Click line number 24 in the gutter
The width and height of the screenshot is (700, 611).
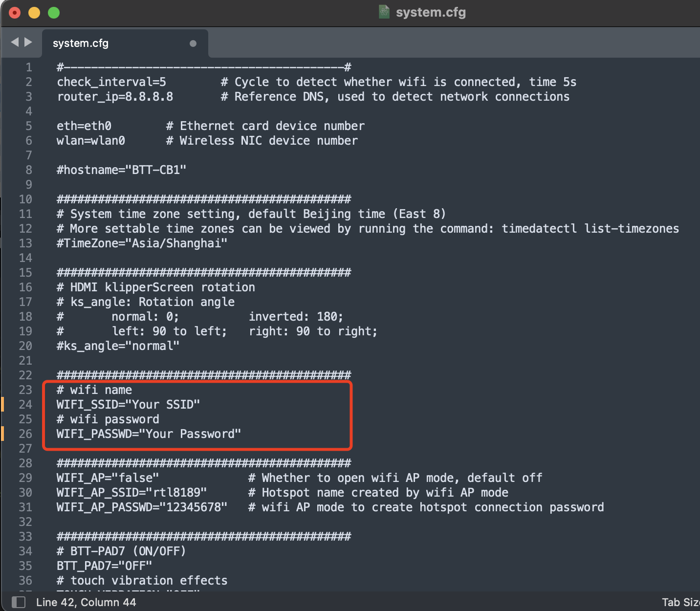[x=25, y=405]
